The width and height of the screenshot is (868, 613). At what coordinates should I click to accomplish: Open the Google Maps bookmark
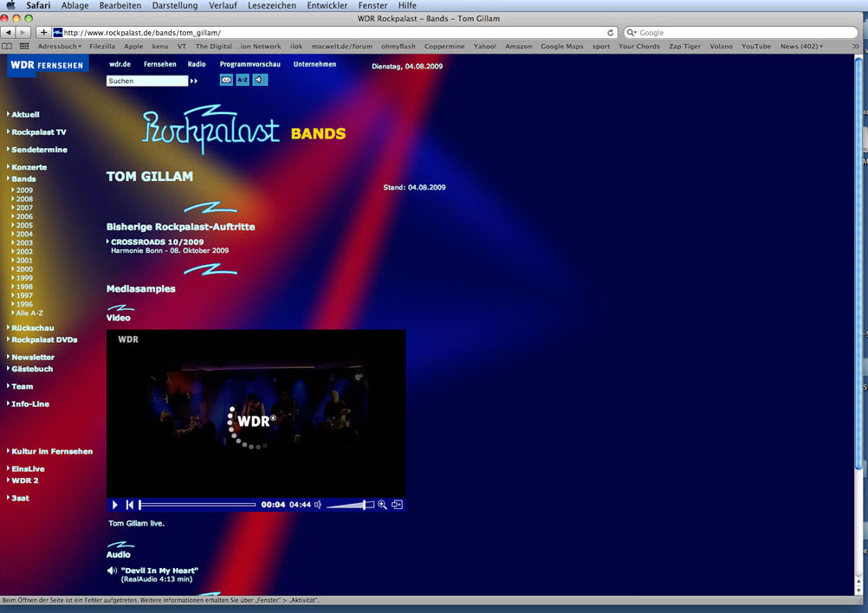pos(562,47)
